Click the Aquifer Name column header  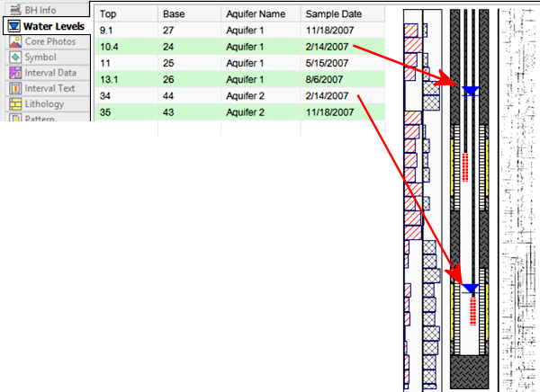[260, 13]
